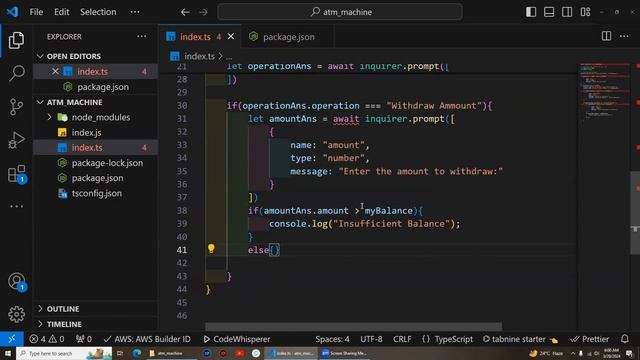The image size is (640, 360).
Task: Click the code minimap overview
Action: tap(604, 92)
